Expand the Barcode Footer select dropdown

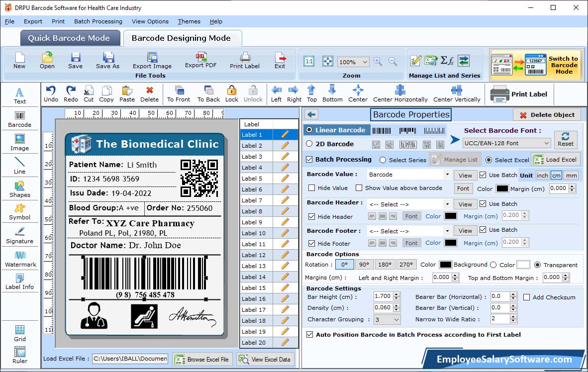point(447,231)
